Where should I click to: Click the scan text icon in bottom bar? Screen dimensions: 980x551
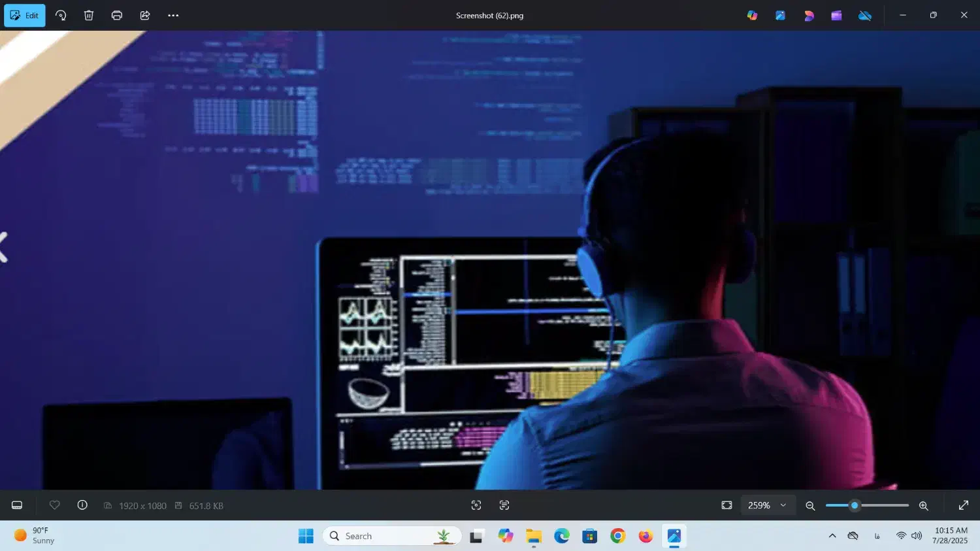pyautogui.click(x=504, y=505)
